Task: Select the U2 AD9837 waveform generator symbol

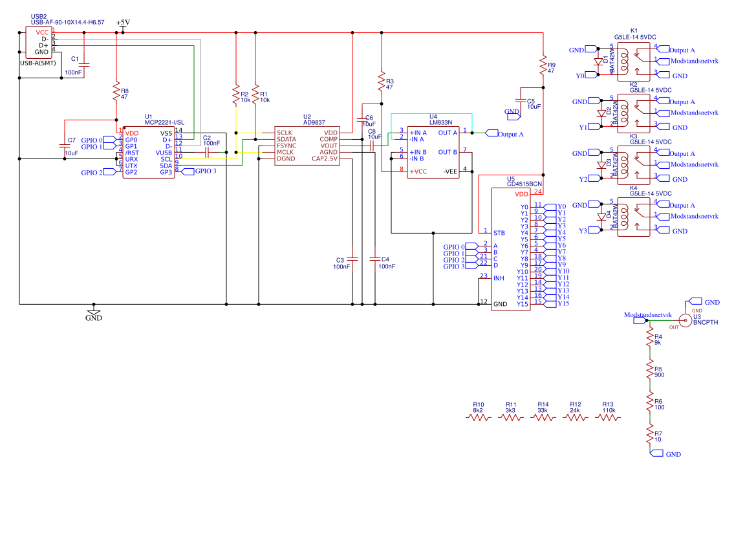Action: (x=307, y=146)
